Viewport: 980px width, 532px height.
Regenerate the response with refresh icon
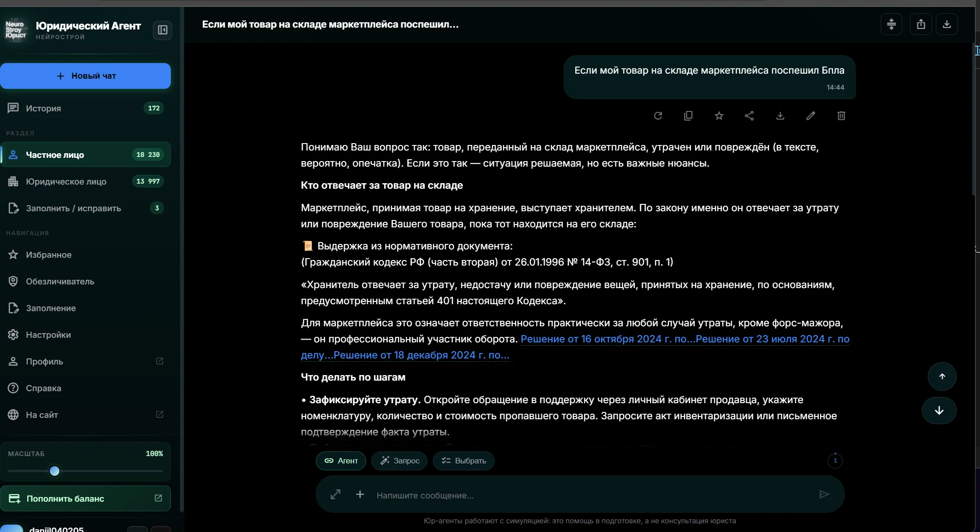(x=658, y=116)
